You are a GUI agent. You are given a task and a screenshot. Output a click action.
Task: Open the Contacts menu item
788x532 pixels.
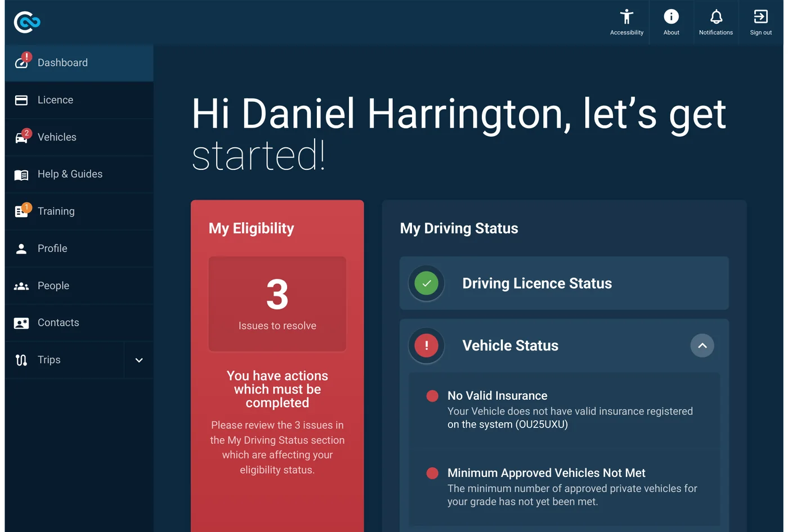coord(79,323)
